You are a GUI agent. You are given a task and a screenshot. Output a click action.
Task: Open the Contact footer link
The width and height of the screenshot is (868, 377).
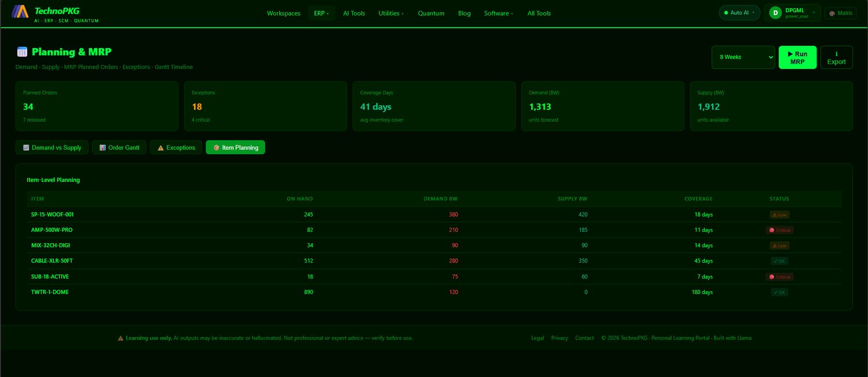(x=584, y=338)
